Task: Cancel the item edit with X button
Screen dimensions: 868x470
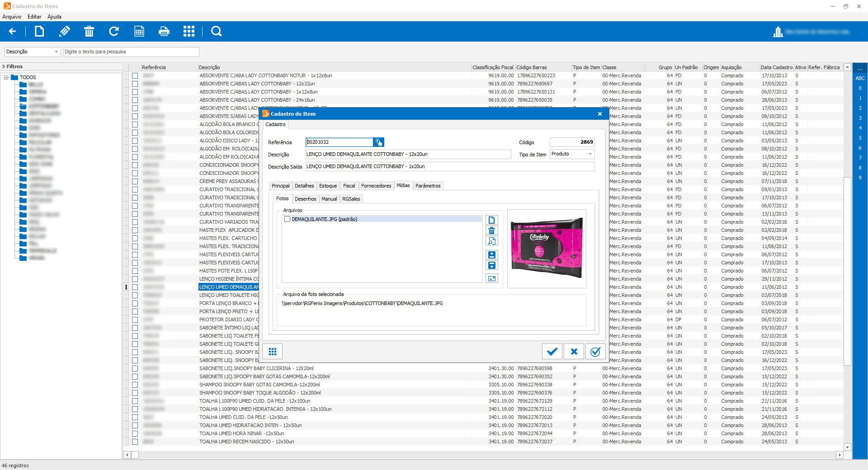Action: [574, 351]
